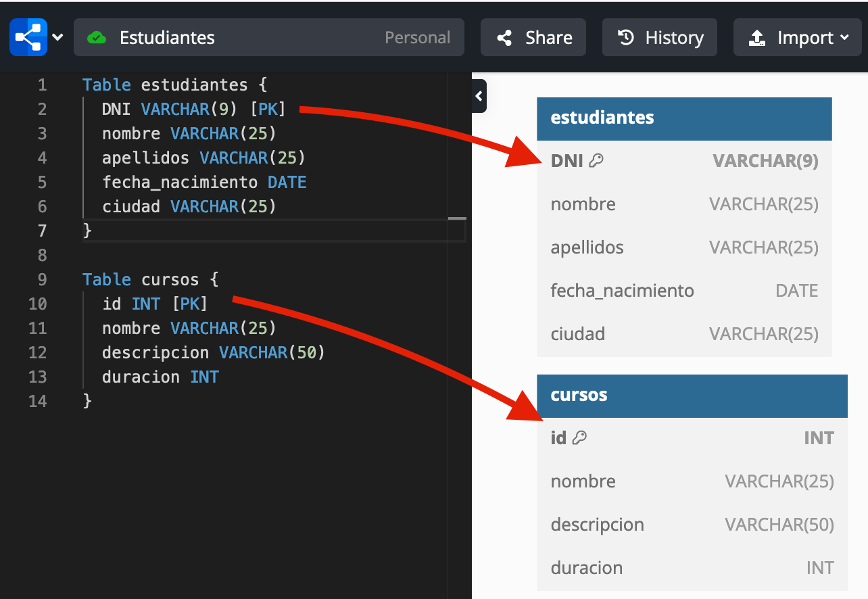Screen dimensions: 868x599
Task: Click the Estudiantes diagram name field
Action: (167, 38)
